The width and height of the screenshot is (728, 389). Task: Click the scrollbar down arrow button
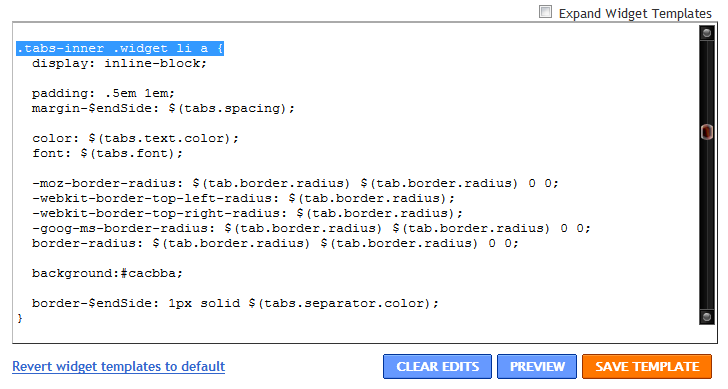pos(707,317)
